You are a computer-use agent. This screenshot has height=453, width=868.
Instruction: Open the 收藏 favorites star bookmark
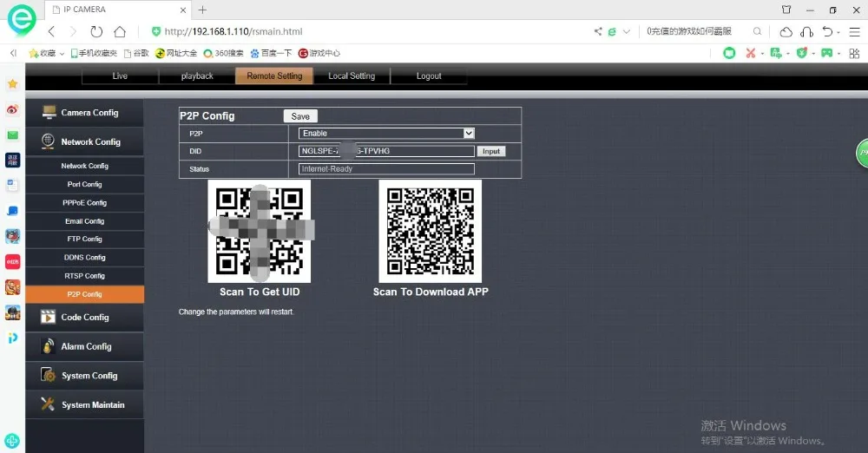coord(42,53)
